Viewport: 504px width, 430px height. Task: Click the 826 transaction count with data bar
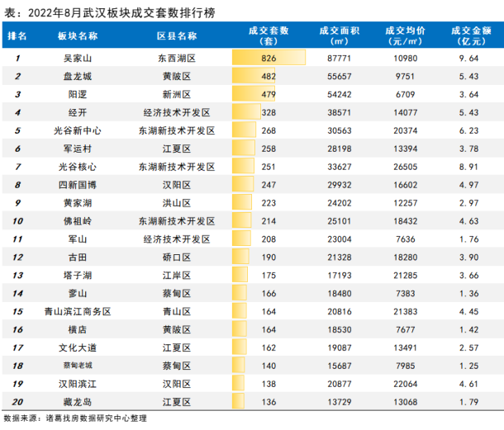click(x=269, y=58)
